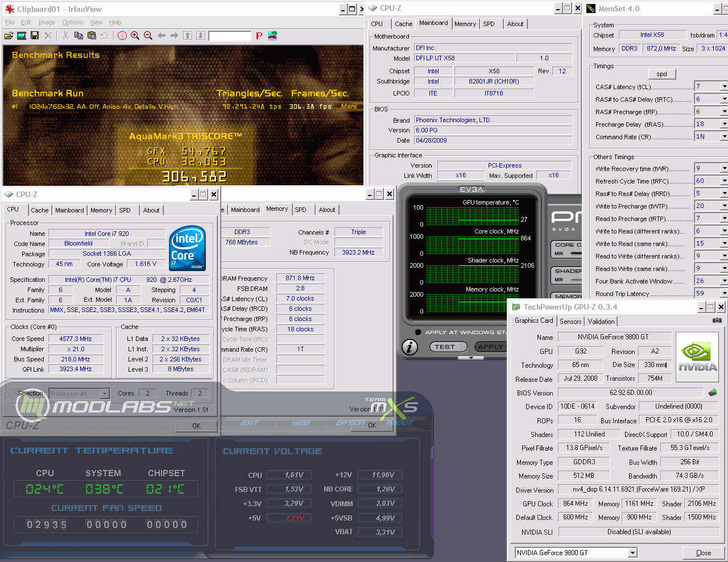This screenshot has height=562, width=728.
Task: Go to the previous image in IrfanView
Action: tap(162, 36)
